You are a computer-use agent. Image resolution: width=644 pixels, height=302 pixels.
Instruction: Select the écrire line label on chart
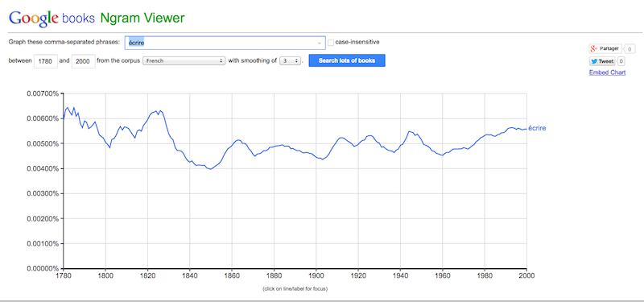(x=537, y=128)
